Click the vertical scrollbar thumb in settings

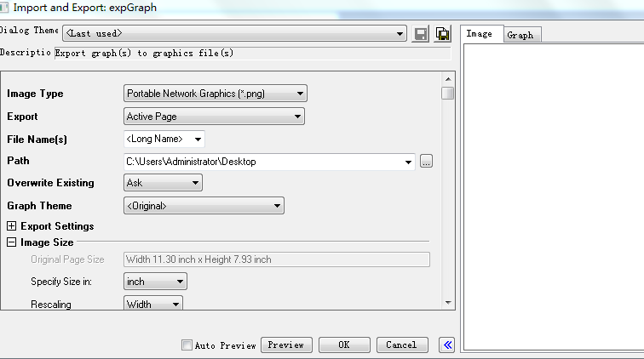[x=448, y=94]
